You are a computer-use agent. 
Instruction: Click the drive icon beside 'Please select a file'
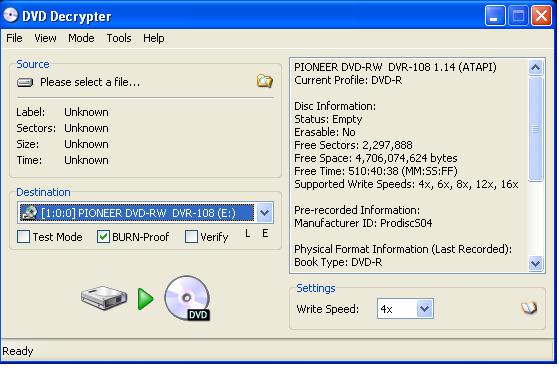[x=25, y=82]
